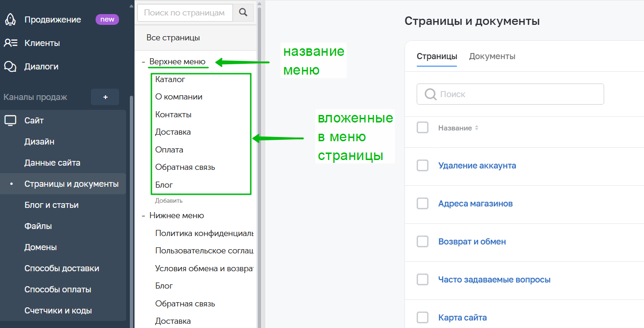This screenshot has height=328, width=644.
Task: Switch to the Документы tab
Action: 492,56
